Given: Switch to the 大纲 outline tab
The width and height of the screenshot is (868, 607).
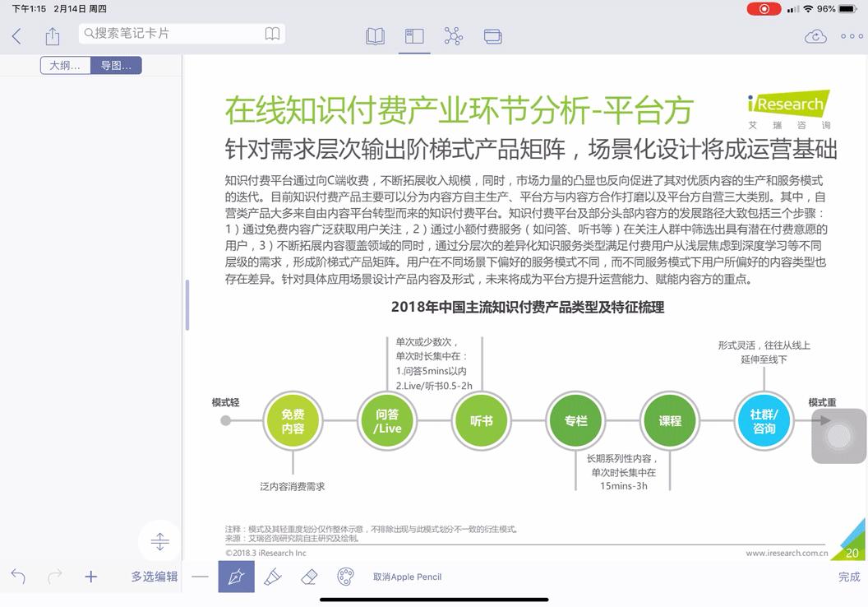Looking at the screenshot, I should (x=65, y=64).
